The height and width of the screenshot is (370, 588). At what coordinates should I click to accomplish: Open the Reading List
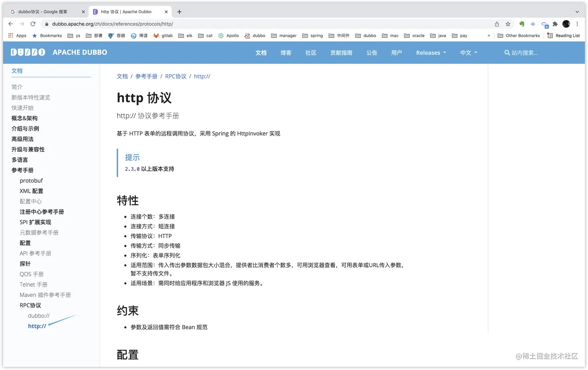pyautogui.click(x=563, y=35)
